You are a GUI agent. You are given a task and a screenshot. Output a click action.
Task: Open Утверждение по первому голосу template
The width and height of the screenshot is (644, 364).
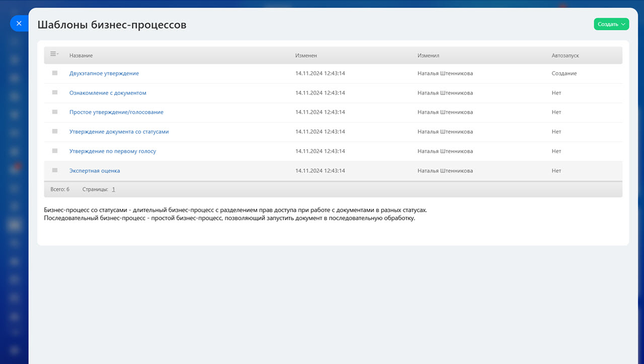[x=112, y=151]
